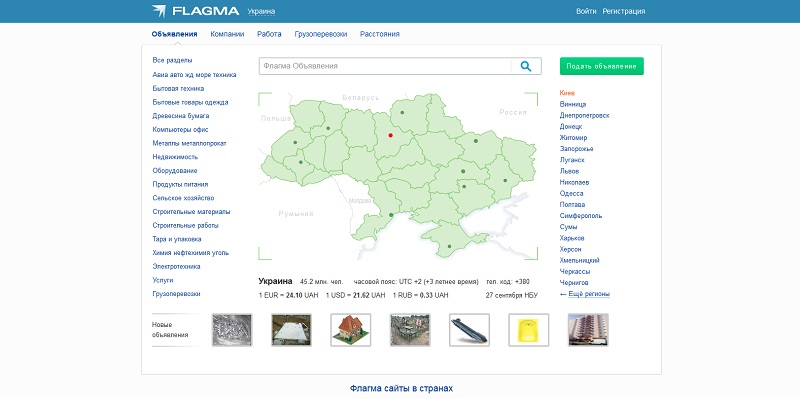Open the Грузоперевозки tab in the top menu
This screenshot has width=800, height=399.
[321, 34]
